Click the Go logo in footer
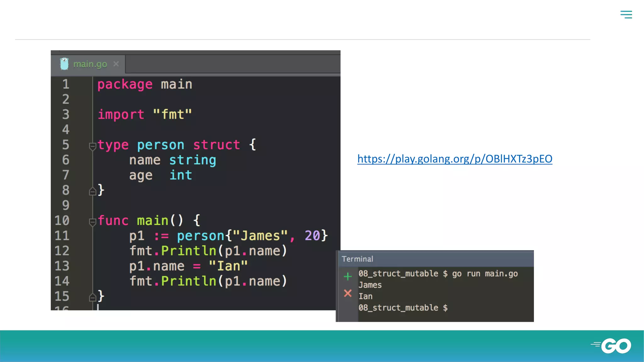 point(611,346)
